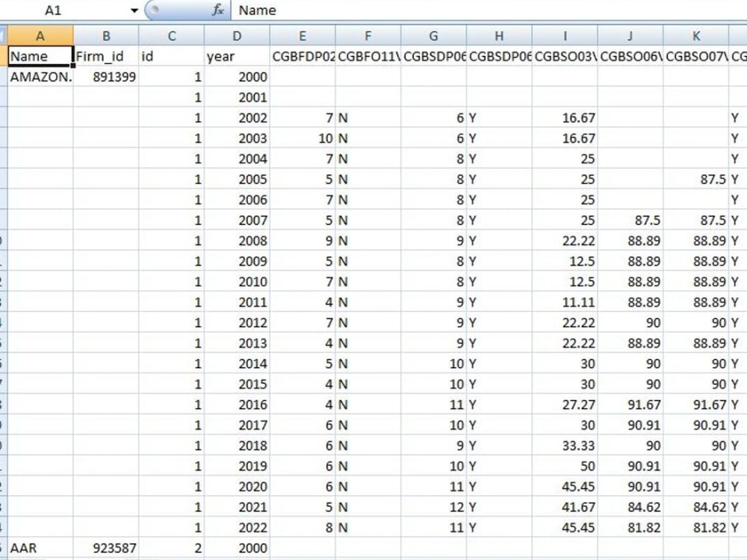Select the 84.62 cell in column J

click(x=630, y=507)
